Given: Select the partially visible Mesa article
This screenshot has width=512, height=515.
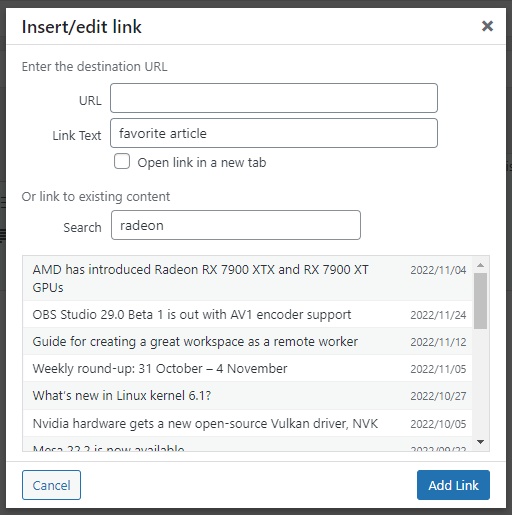Looking at the screenshot, I should pos(248,445).
